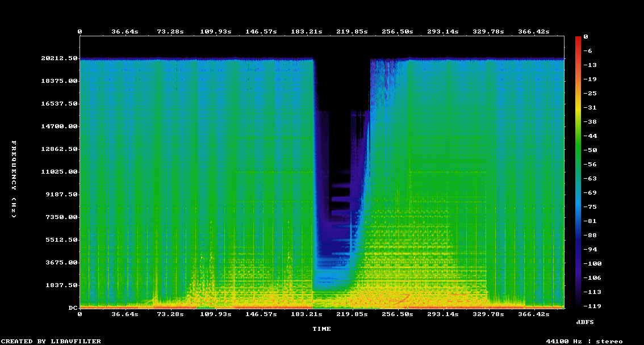Screen dimensions: 644x345
Task: Click the 11025.00 frequency axis label
Action: (x=60, y=172)
